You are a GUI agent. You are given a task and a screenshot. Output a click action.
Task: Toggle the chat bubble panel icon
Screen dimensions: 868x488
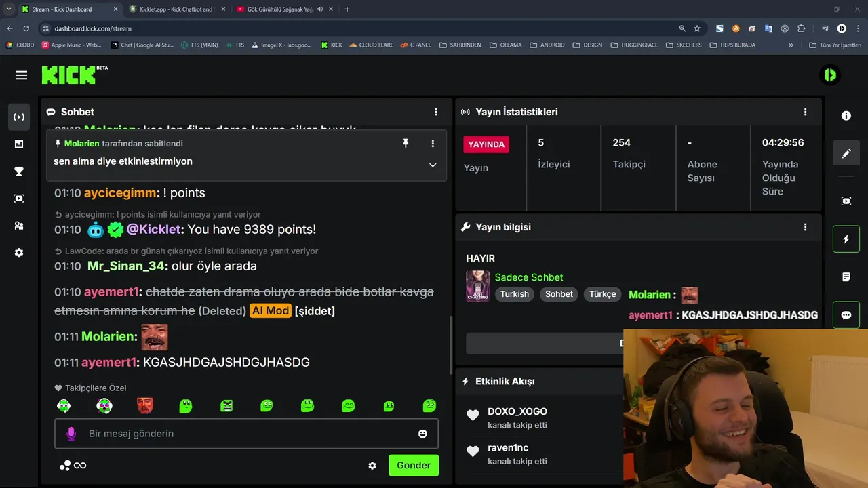846,315
